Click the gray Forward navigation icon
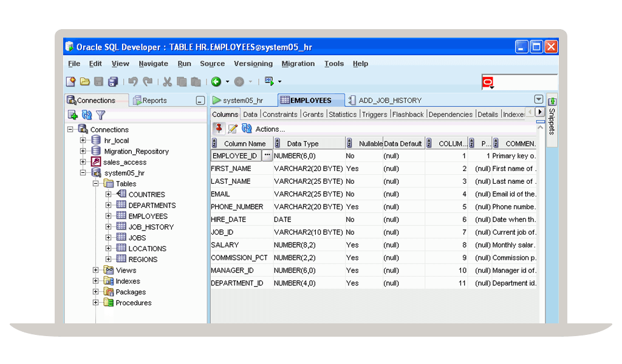 (239, 81)
